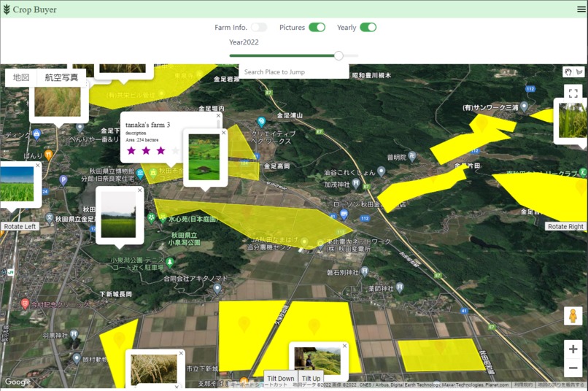
Task: Disable the Yearly switch
Action: [368, 28]
